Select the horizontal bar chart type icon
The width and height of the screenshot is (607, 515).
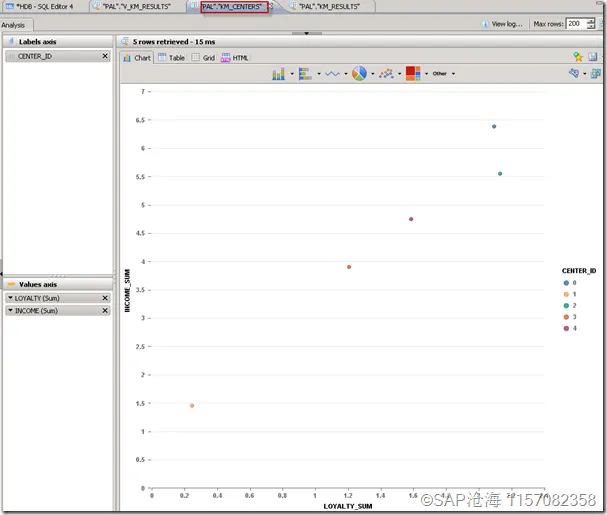[305, 73]
